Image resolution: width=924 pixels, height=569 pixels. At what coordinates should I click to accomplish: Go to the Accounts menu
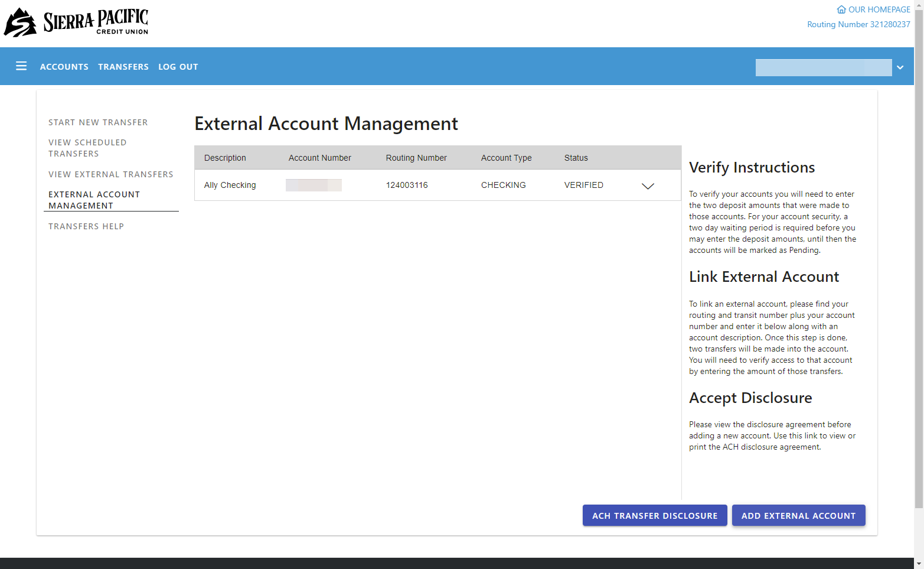pyautogui.click(x=64, y=67)
